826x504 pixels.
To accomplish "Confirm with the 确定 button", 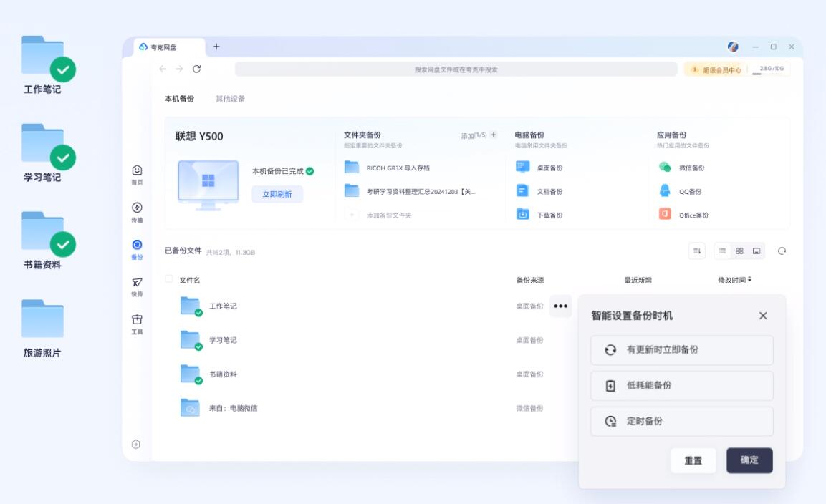I will tap(749, 460).
